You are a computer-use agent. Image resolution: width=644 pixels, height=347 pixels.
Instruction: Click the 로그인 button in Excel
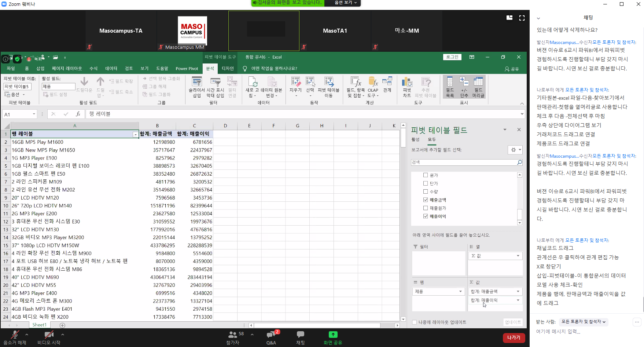click(x=452, y=57)
